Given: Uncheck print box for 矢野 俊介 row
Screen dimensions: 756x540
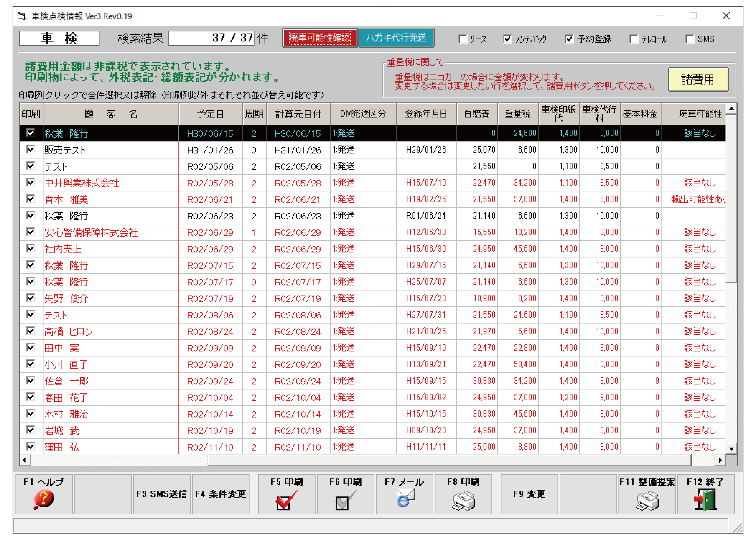Looking at the screenshot, I should click(x=31, y=298).
